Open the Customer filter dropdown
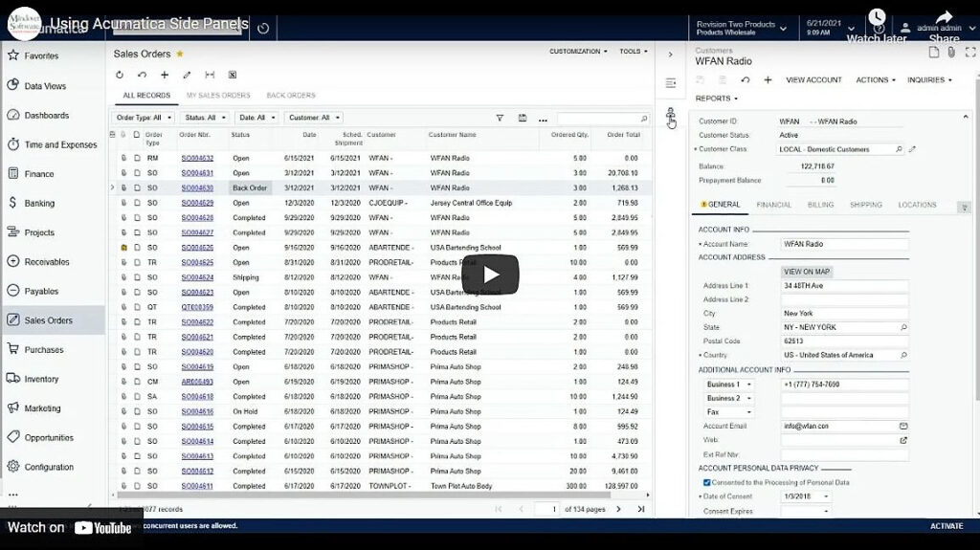Image resolution: width=980 pixels, height=550 pixels. 313,118
